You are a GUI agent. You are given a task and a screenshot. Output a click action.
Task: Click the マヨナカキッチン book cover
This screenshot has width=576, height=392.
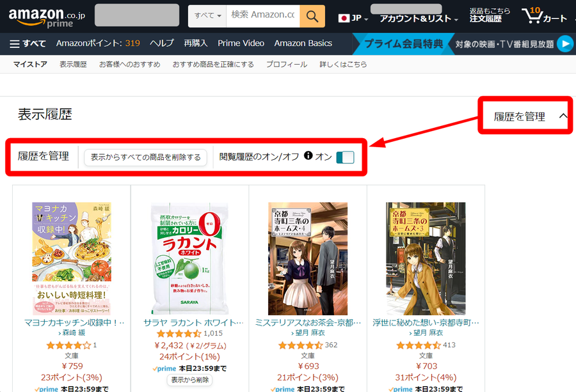click(72, 258)
